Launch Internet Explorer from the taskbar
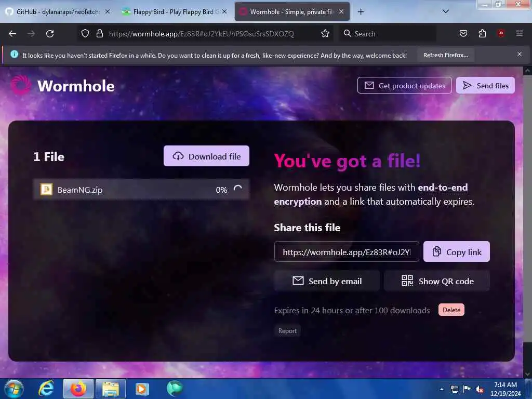This screenshot has height=399, width=532. [x=46, y=389]
